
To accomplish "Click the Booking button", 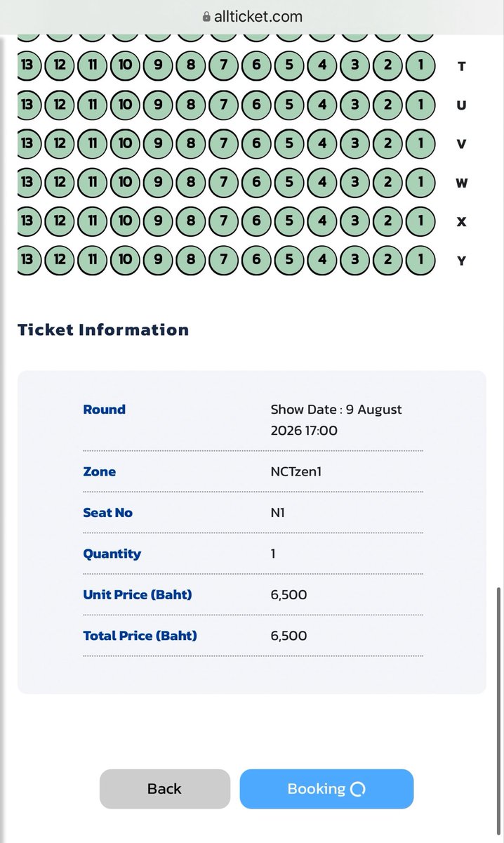I will 326,789.
